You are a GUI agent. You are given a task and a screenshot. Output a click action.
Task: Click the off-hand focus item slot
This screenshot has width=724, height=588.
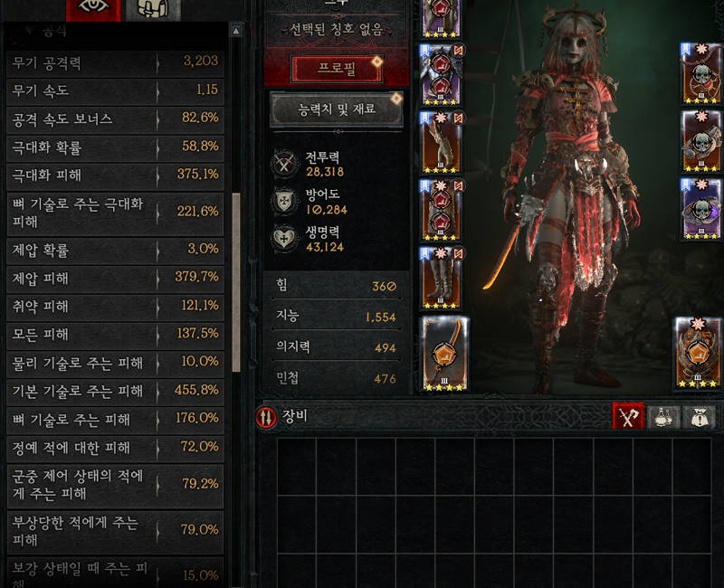(698, 353)
